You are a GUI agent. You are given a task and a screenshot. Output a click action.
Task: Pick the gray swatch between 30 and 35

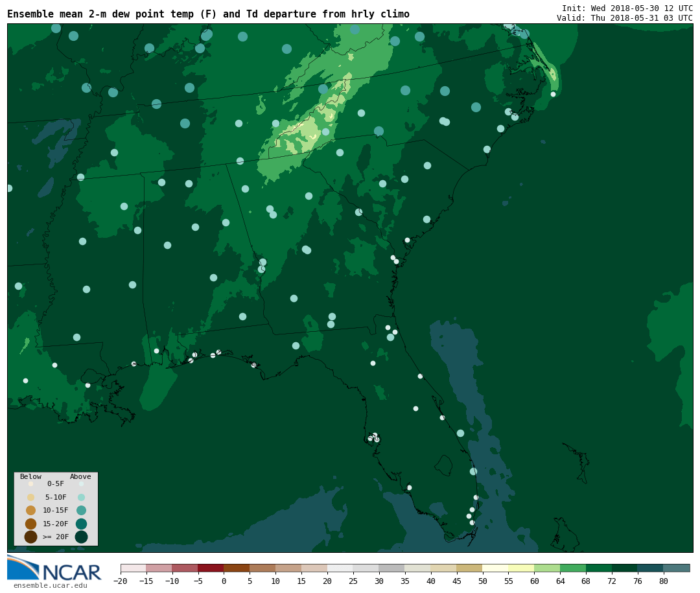[x=392, y=568]
